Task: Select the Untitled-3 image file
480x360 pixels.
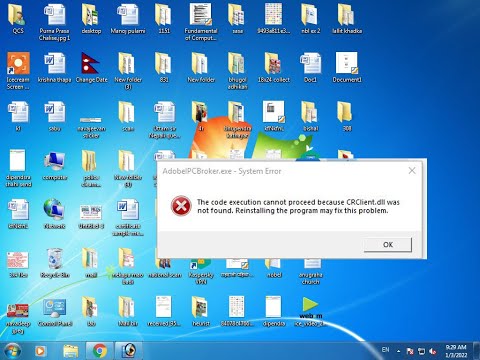Action: pos(91,216)
